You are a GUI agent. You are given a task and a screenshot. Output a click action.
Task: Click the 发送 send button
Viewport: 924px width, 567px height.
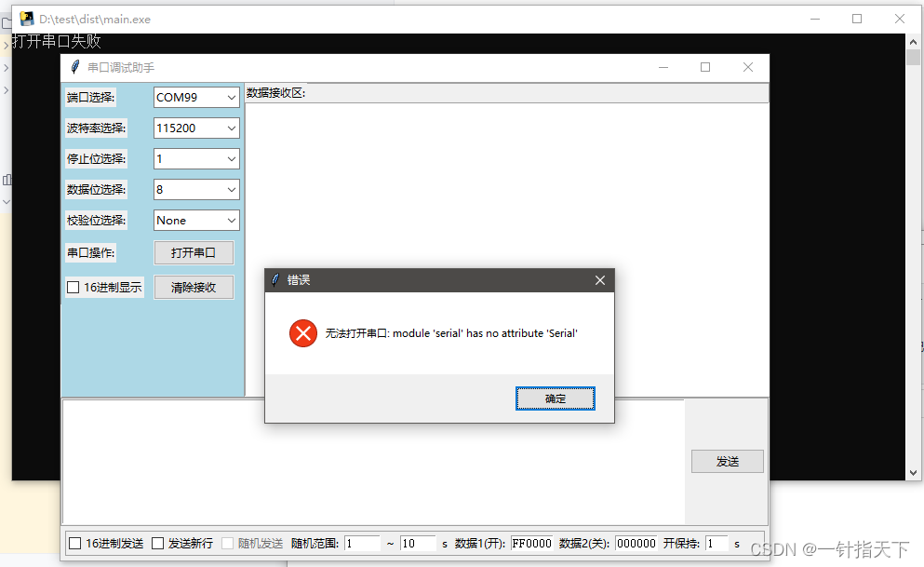click(x=727, y=460)
